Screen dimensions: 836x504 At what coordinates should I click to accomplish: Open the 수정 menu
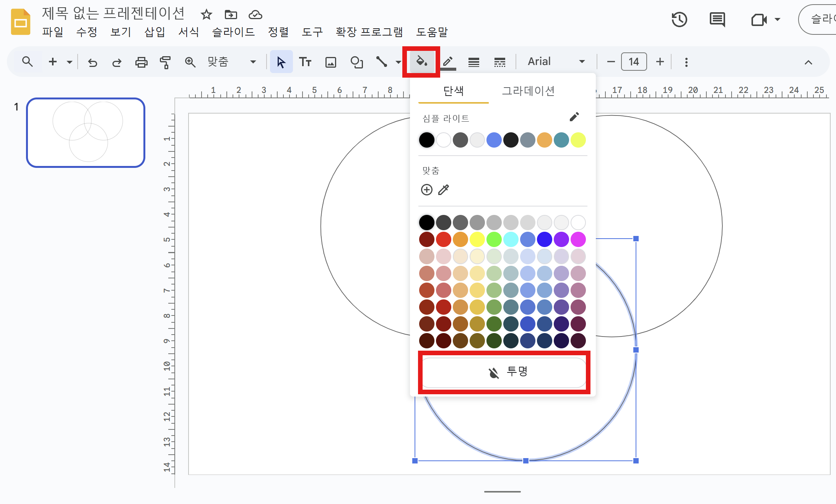coord(87,32)
